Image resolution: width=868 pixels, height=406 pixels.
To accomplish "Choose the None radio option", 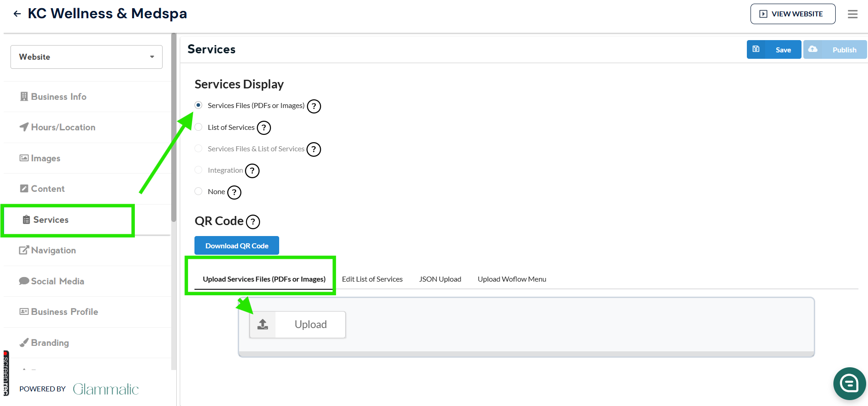I will point(199,191).
